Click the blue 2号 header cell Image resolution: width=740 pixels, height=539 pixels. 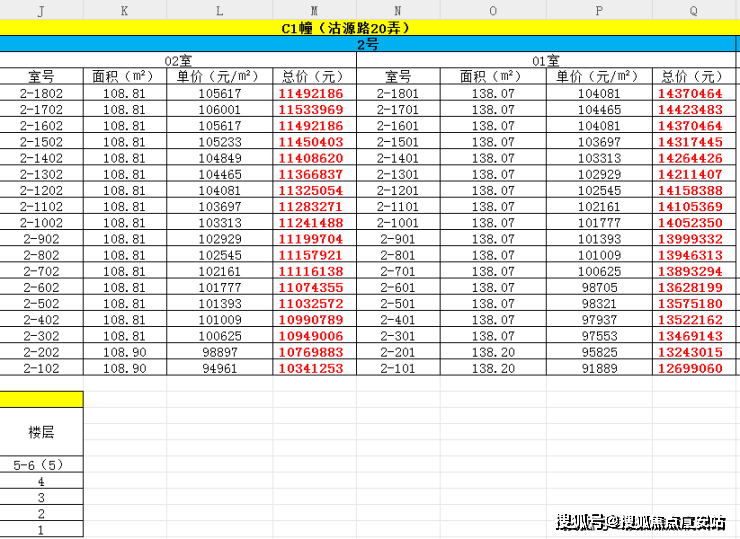pos(368,44)
